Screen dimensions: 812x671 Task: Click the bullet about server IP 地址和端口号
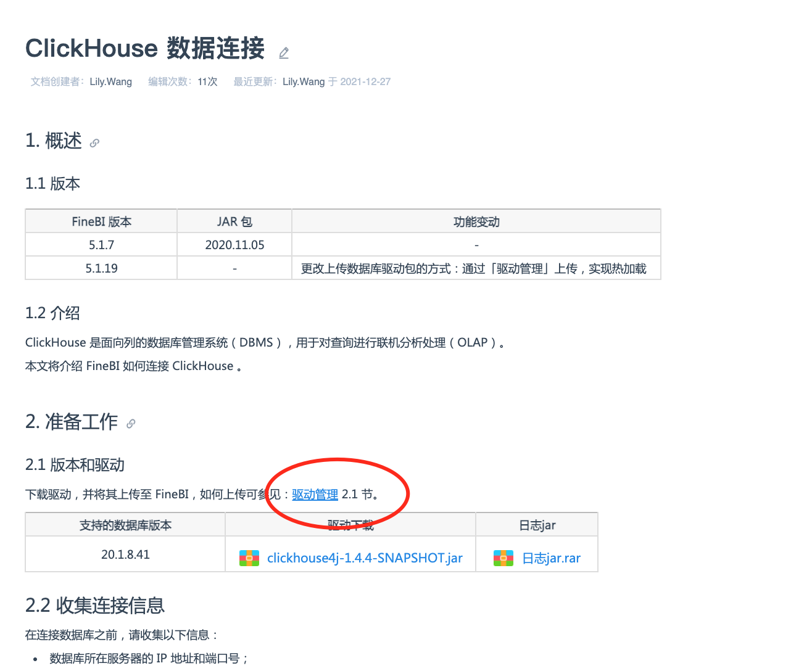pos(149,658)
